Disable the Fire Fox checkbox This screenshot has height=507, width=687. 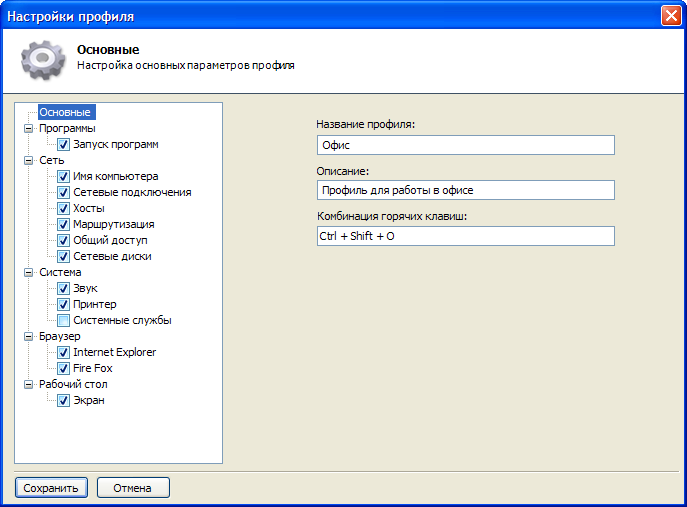(x=63, y=368)
